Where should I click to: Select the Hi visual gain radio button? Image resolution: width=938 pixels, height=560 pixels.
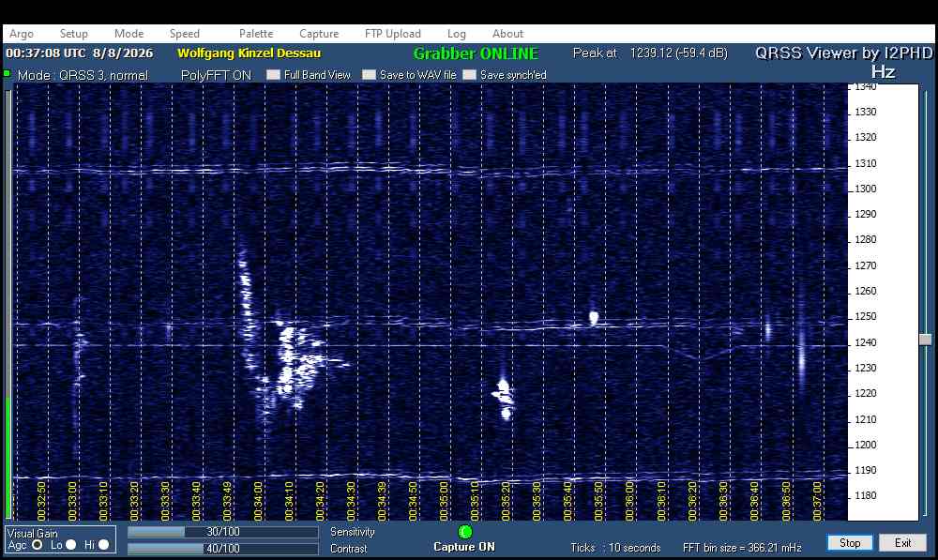pyautogui.click(x=103, y=544)
